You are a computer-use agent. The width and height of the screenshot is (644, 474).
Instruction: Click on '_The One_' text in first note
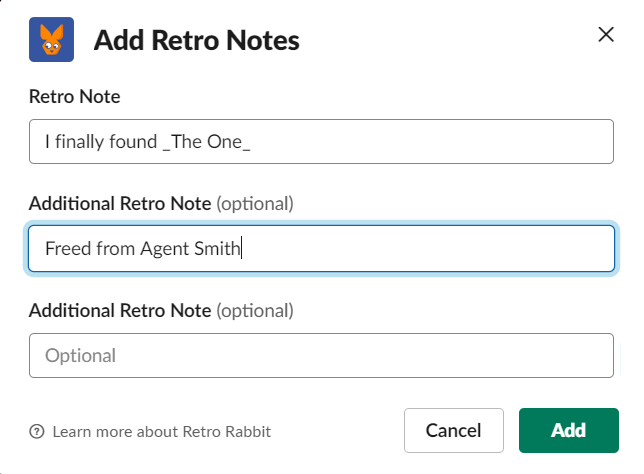click(x=206, y=142)
